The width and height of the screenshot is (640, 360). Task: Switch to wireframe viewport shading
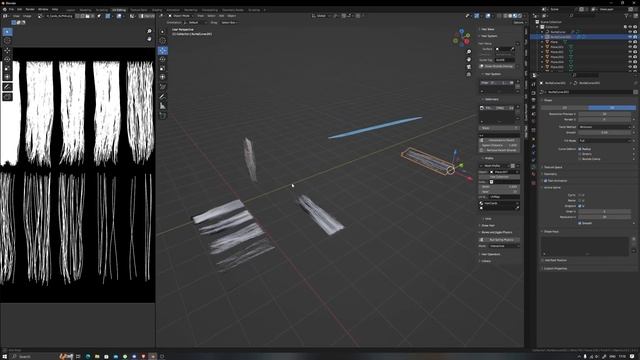505,16
